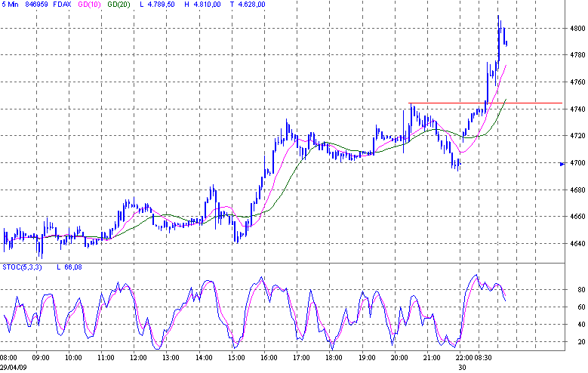Click the 29/04/09 date label
The image size is (588, 373).
(x=12, y=368)
